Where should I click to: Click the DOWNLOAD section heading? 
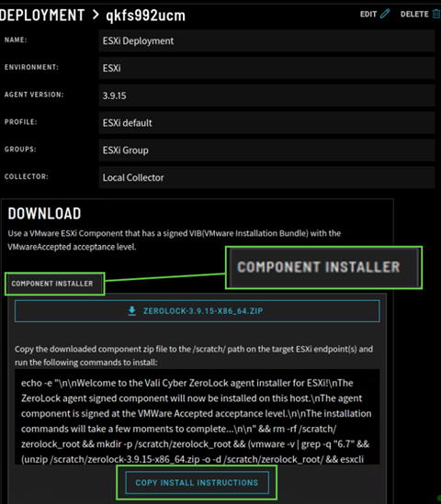pyautogui.click(x=44, y=214)
